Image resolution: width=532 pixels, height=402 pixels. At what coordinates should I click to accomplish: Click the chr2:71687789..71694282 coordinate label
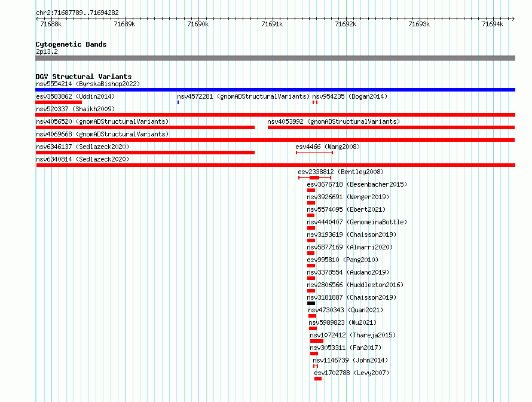coord(77,13)
